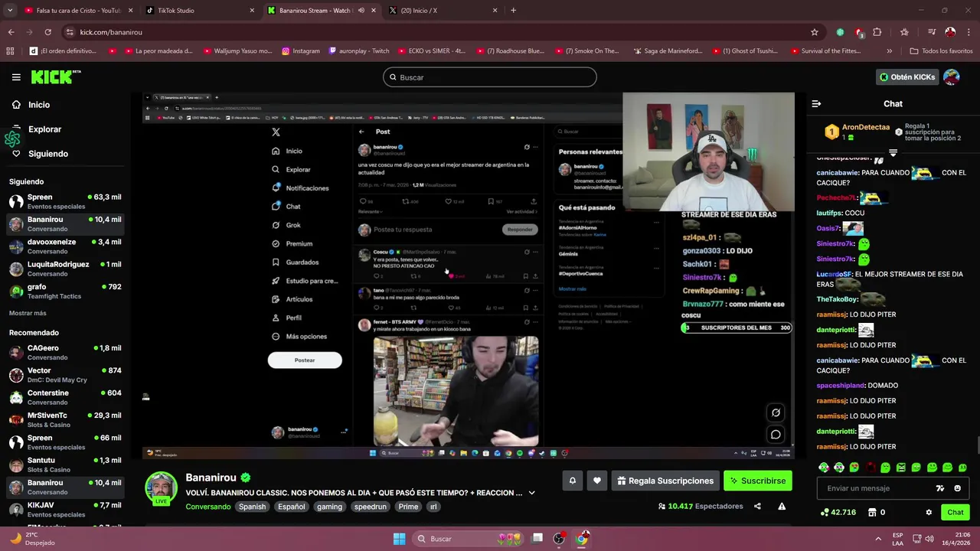The width and height of the screenshot is (980, 551).
Task: Switch to the TikTok Studio browser tab
Action: click(200, 11)
